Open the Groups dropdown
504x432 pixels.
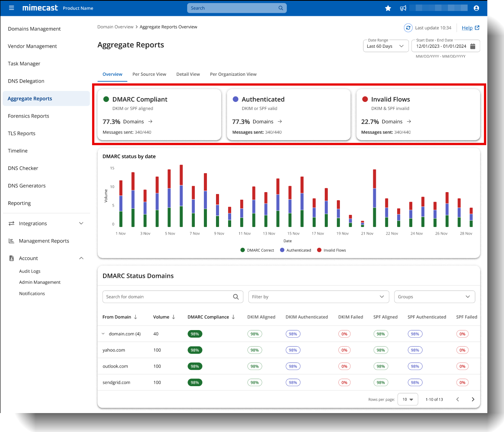[434, 297]
